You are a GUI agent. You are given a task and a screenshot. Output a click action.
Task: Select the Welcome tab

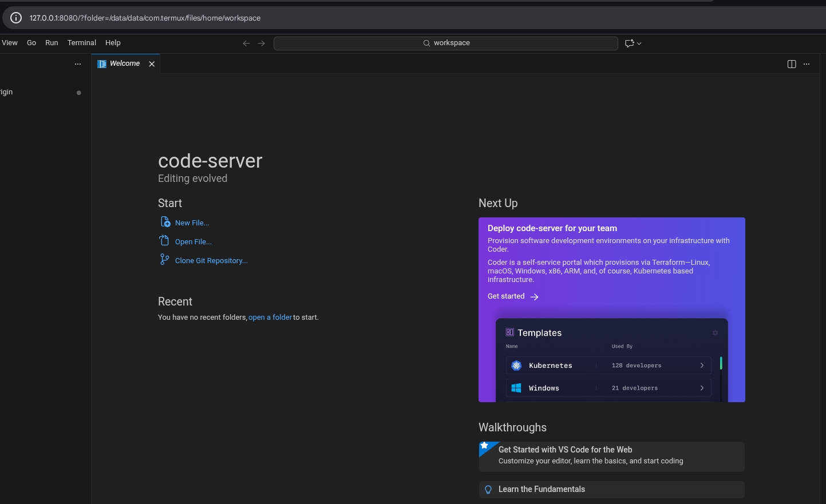tap(125, 64)
